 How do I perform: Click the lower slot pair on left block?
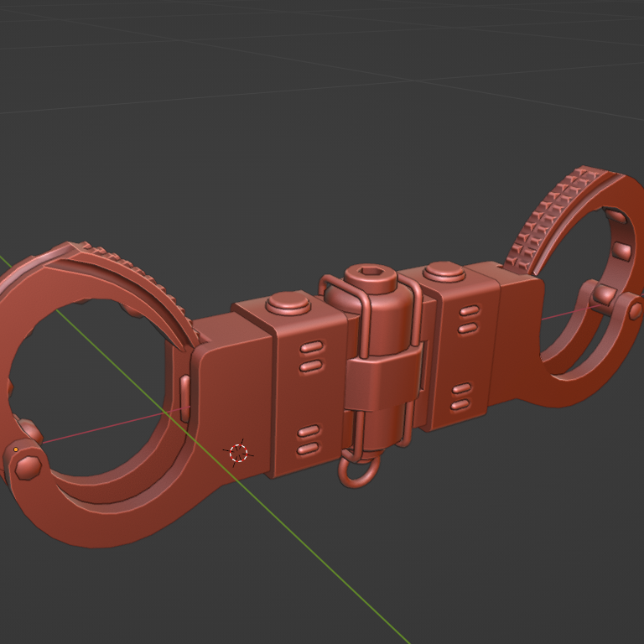click(309, 440)
